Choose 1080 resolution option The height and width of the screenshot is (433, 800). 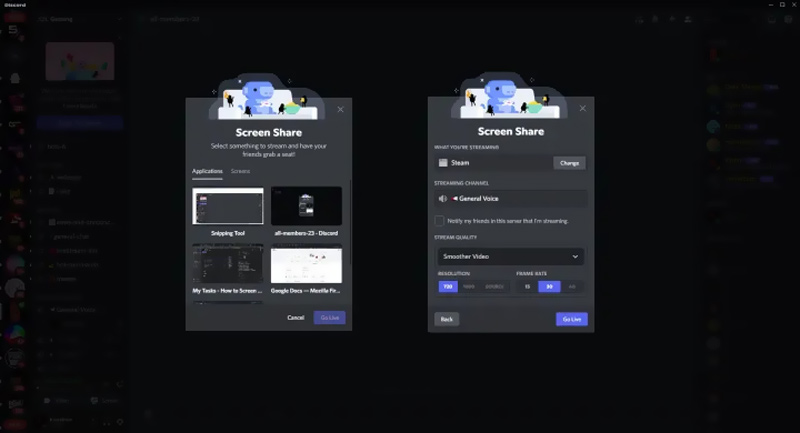(x=469, y=287)
